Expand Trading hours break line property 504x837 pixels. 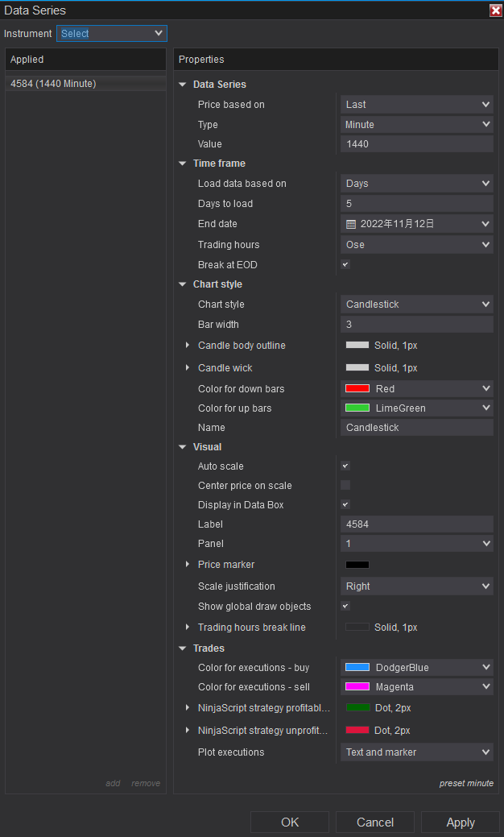(188, 628)
